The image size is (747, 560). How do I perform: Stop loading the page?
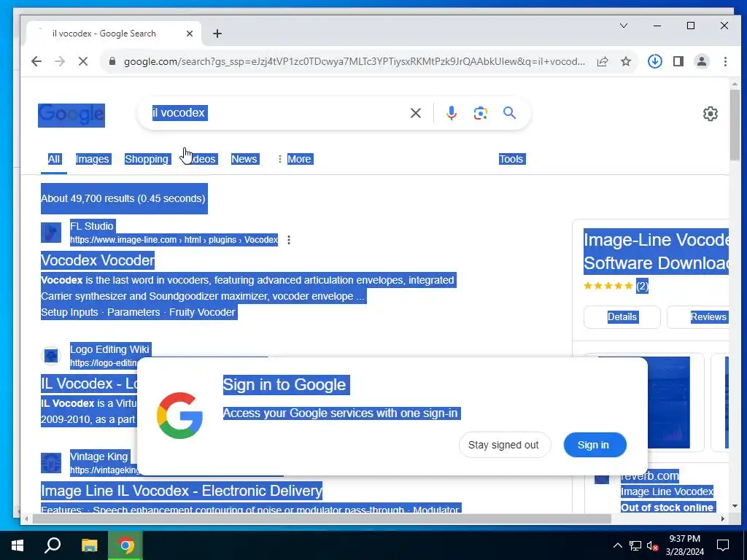coord(83,61)
